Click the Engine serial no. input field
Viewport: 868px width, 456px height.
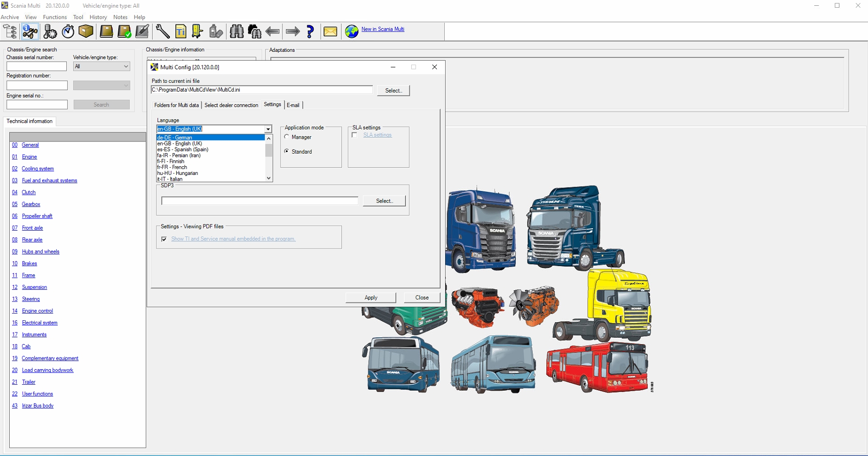(37, 105)
